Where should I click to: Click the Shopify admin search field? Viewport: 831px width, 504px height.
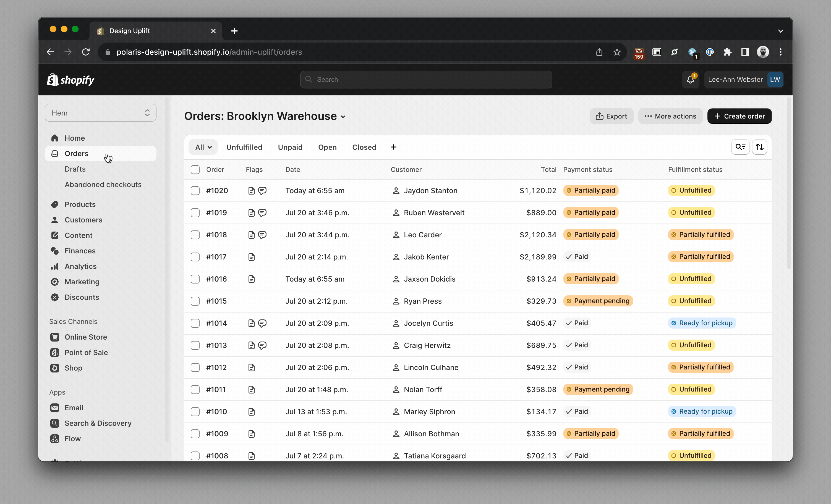pyautogui.click(x=426, y=80)
